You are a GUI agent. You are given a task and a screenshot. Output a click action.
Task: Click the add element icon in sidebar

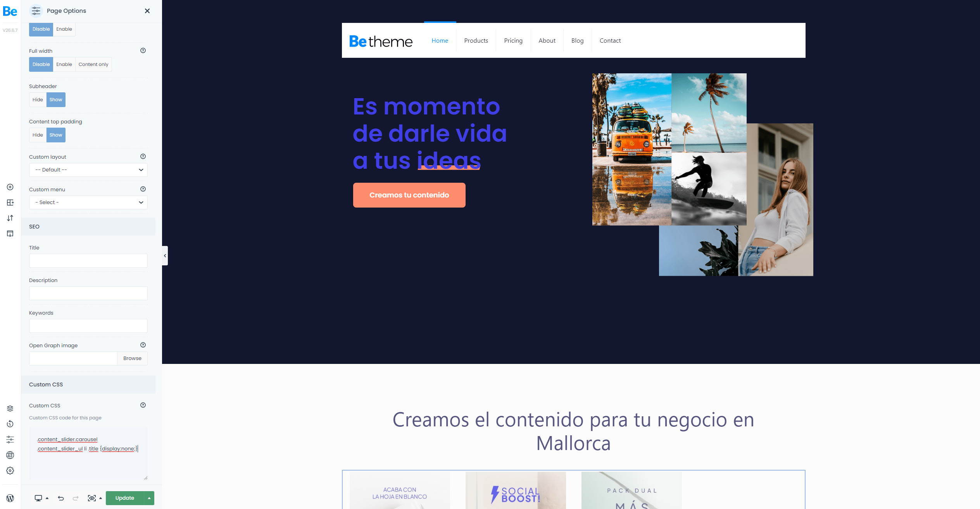coord(10,187)
